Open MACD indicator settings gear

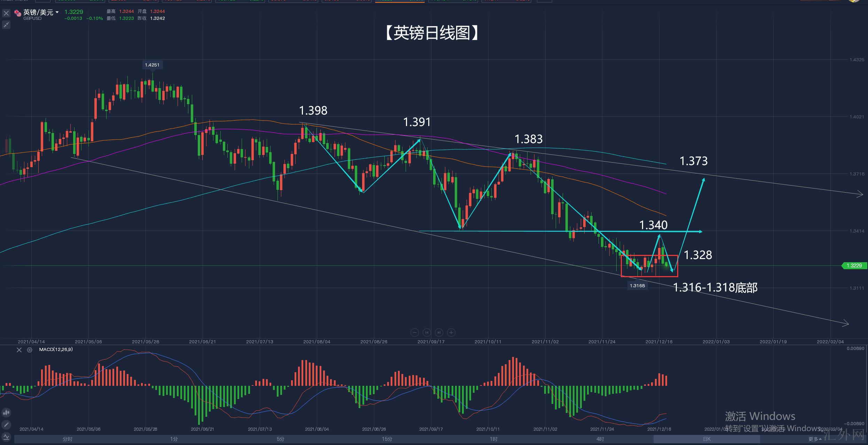coord(30,350)
